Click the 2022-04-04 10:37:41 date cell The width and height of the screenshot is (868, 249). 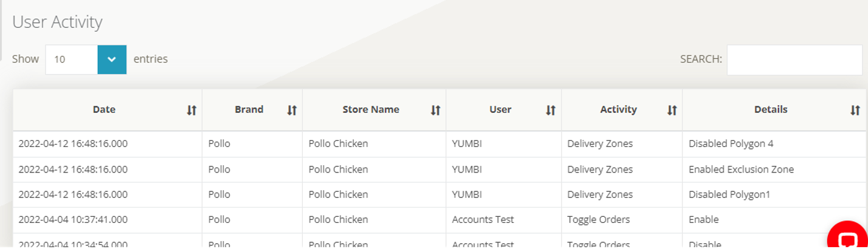pyautogui.click(x=73, y=219)
